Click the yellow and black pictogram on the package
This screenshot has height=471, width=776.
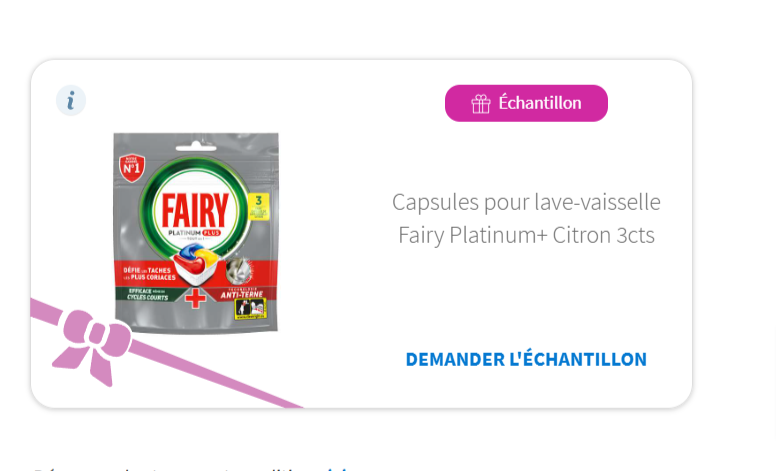(x=250, y=309)
